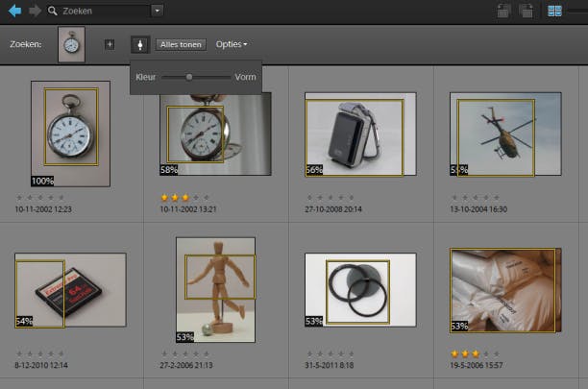Screen dimensions: 588x389
Task: Click the Kleur label
Action: [145, 77]
